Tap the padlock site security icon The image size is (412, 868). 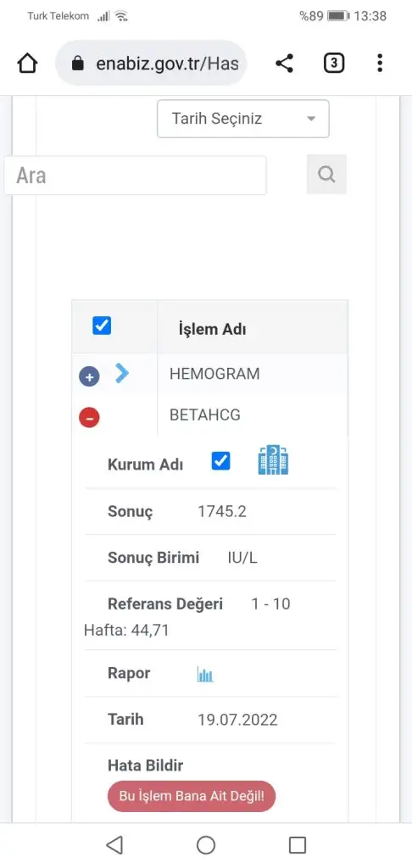[x=78, y=64]
